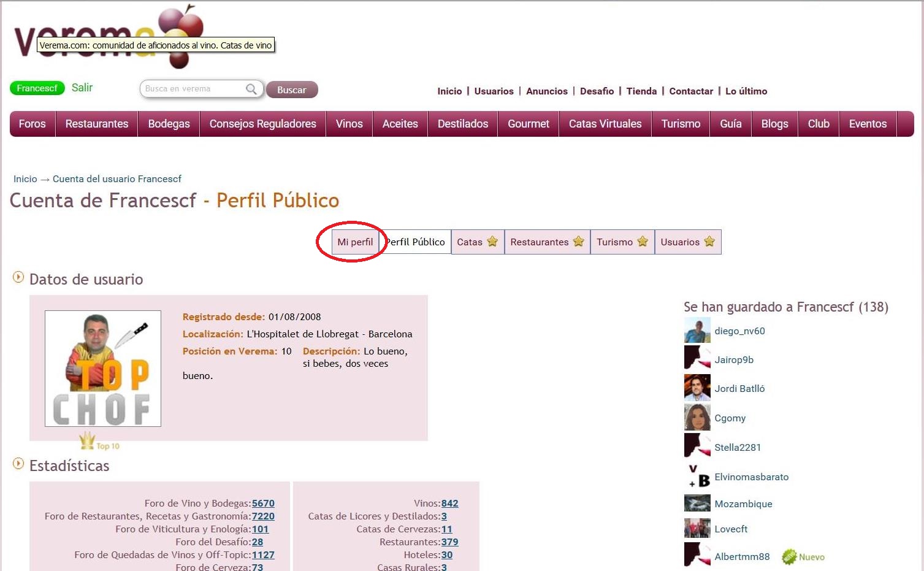Select the Perfil Público tab

415,242
